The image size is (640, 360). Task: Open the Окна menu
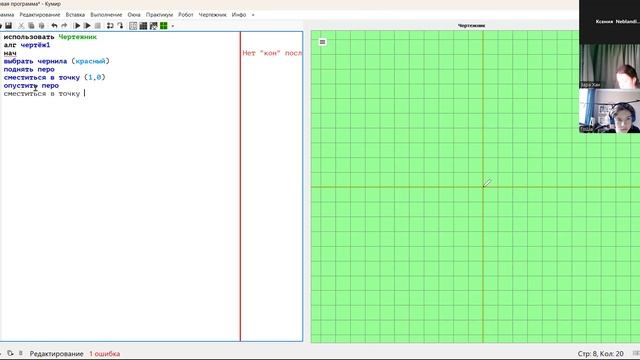click(134, 15)
